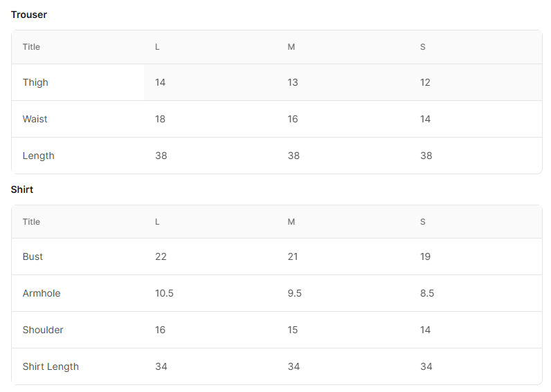Select Bust value 22 for size L
This screenshot has width=551, height=392.
[x=161, y=256]
